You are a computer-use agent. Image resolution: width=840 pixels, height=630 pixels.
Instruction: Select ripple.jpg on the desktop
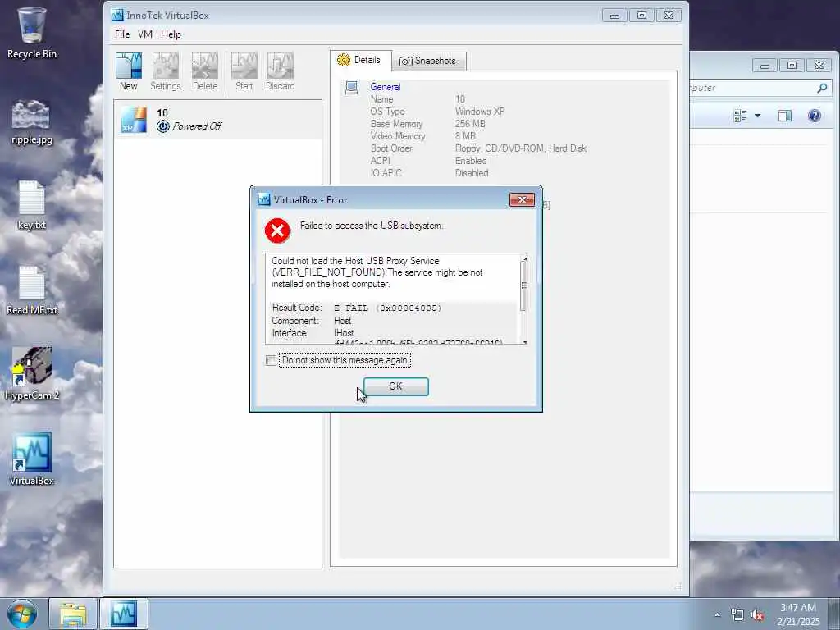tap(32, 123)
